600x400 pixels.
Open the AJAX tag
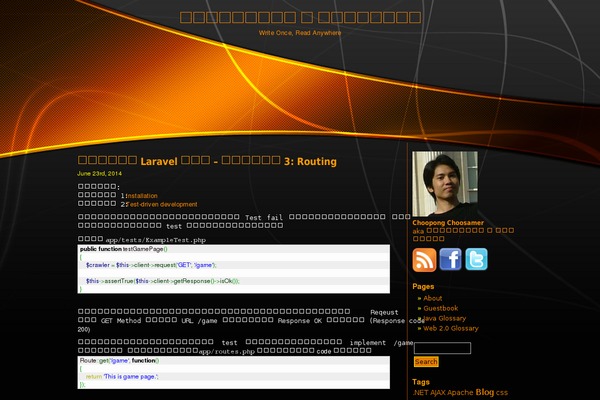coord(437,392)
